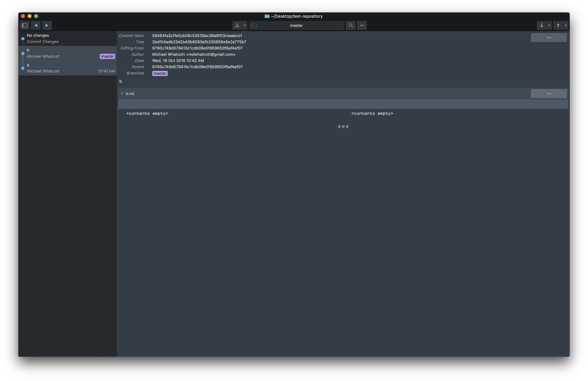588x381 pixels.
Task: Open the b.txt file actions ellipsis
Action: [549, 94]
